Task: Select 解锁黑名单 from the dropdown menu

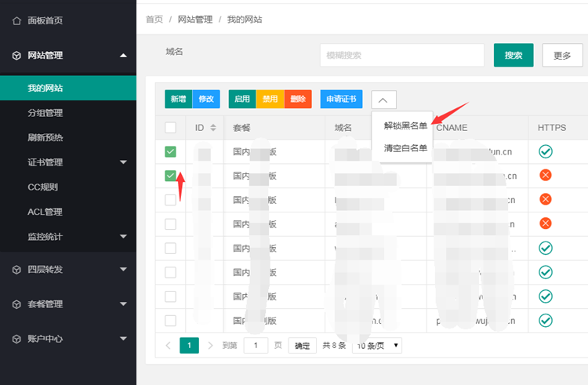Action: pos(405,125)
